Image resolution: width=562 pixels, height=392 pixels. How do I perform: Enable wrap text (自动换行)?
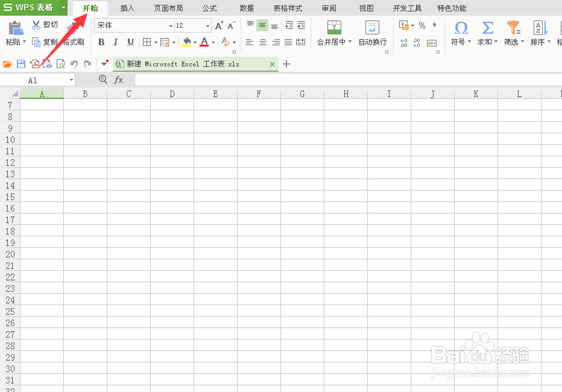(372, 33)
